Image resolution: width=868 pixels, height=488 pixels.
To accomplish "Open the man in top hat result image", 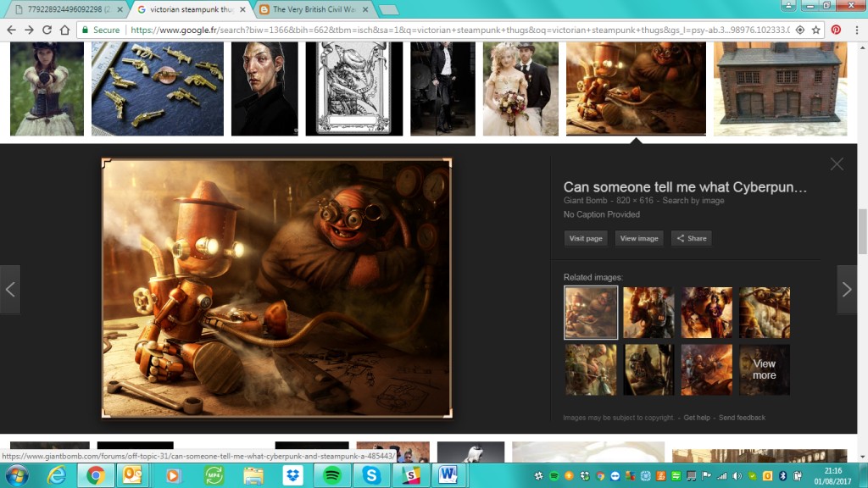I will click(442, 88).
